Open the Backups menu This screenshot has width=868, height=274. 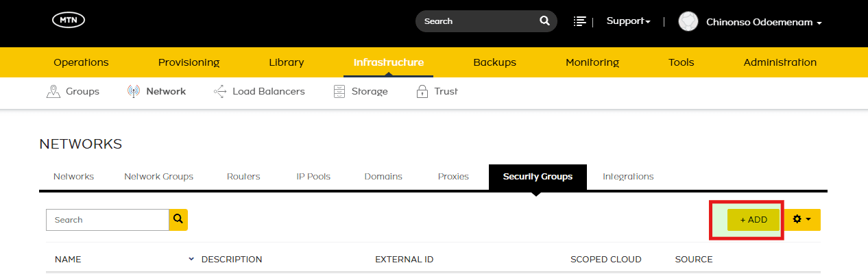coord(494,62)
